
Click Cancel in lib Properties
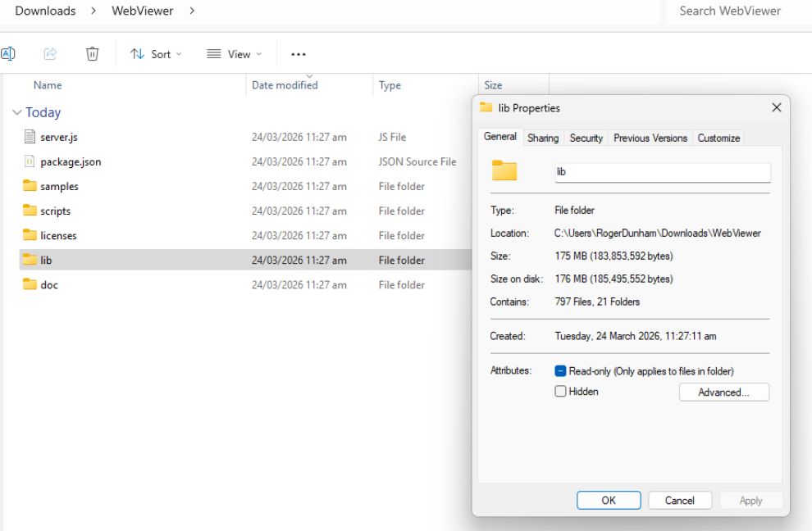point(679,501)
